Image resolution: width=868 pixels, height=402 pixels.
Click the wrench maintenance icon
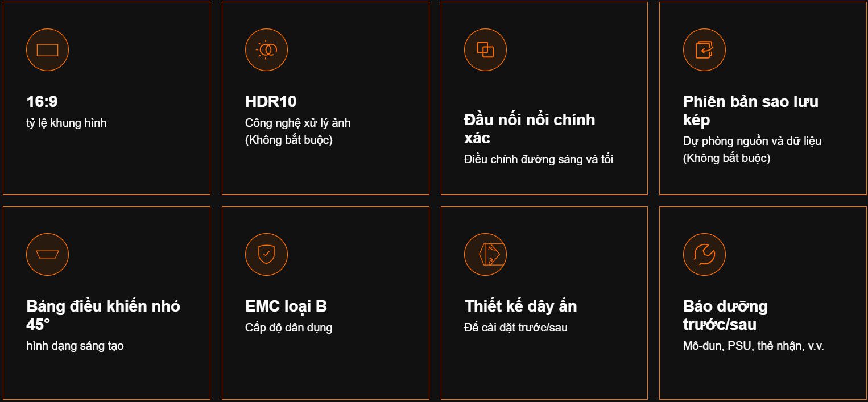(704, 255)
